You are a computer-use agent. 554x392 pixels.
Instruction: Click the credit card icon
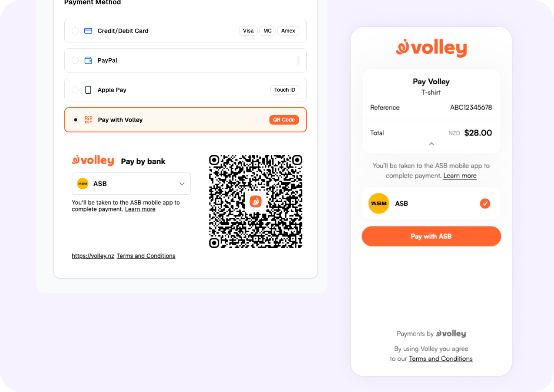click(88, 31)
